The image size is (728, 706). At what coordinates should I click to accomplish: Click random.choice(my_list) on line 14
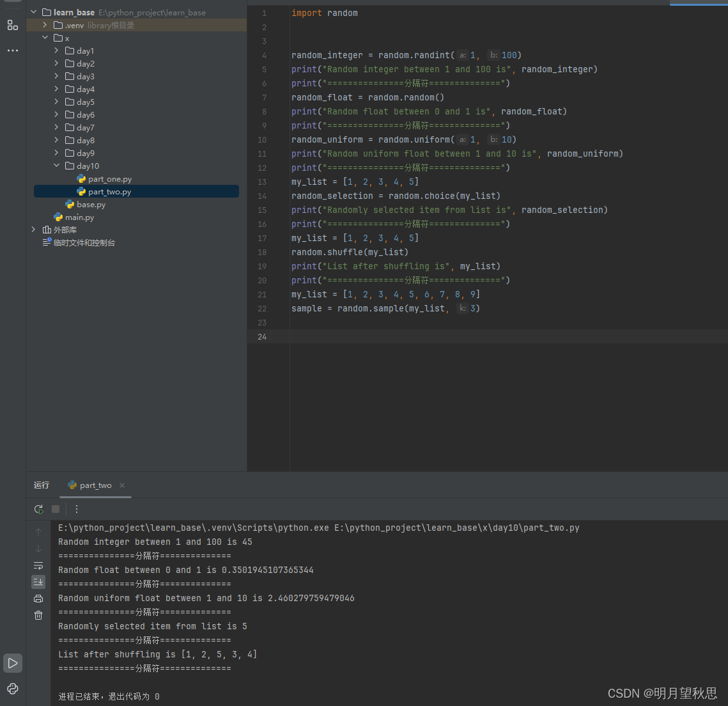tap(444, 196)
